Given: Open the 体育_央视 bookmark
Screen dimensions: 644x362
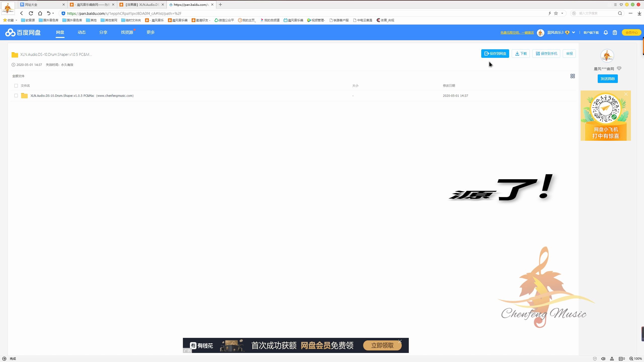Looking at the screenshot, I should [x=385, y=20].
